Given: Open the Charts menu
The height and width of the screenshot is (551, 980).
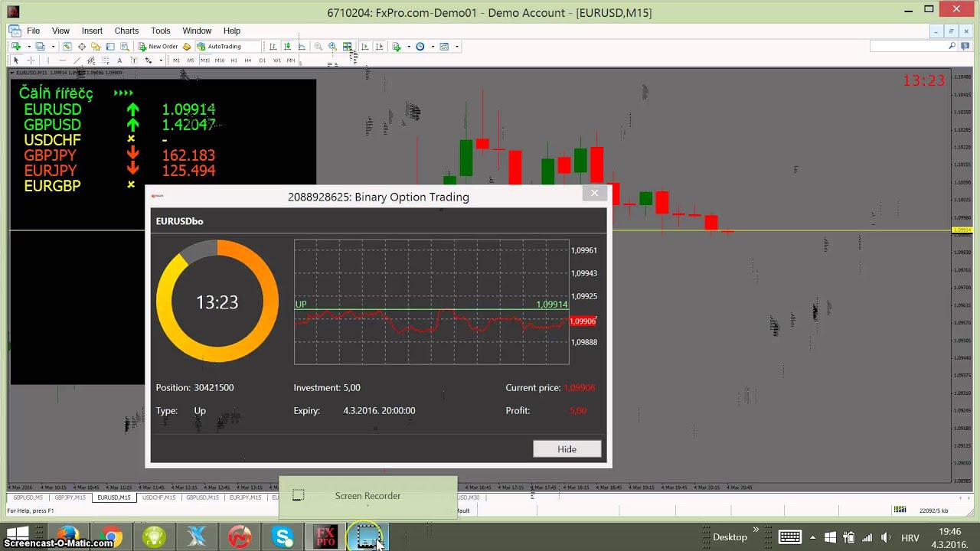Looking at the screenshot, I should [x=126, y=31].
